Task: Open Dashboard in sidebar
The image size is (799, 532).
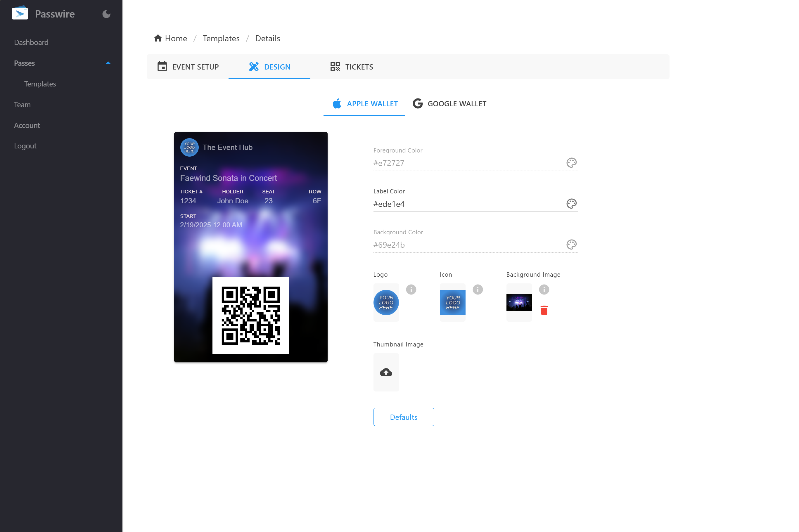Action: click(31, 42)
